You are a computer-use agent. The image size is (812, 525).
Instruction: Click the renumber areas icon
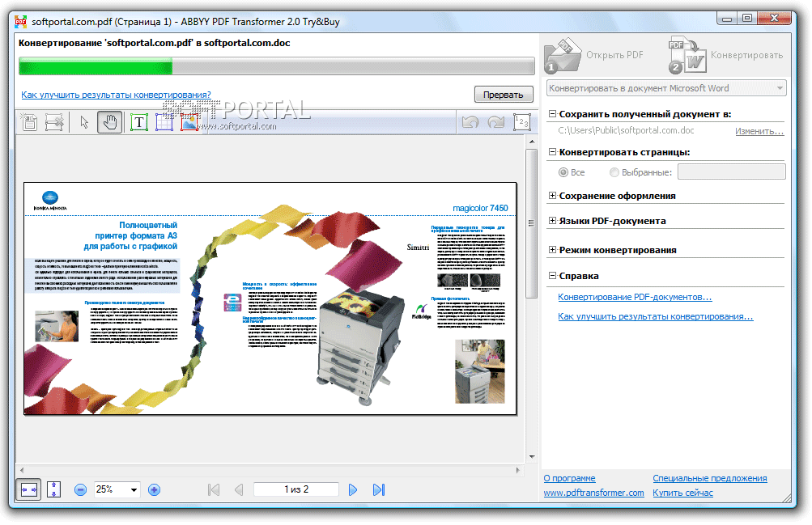click(x=521, y=123)
